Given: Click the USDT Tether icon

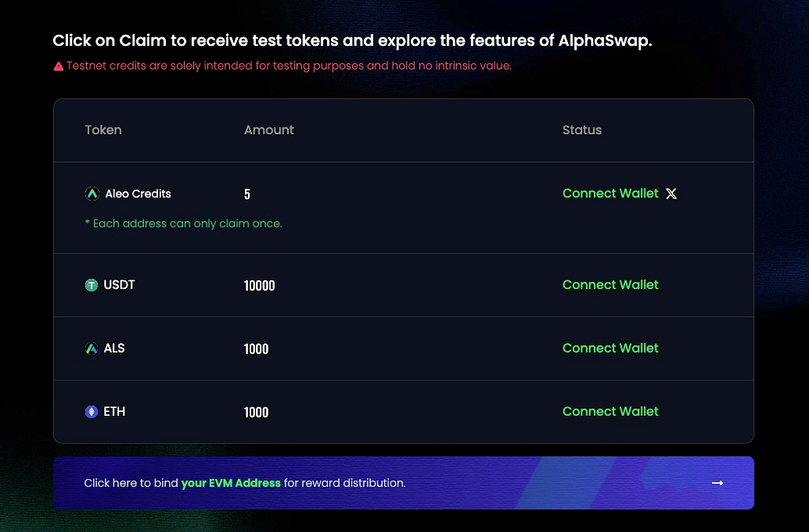Looking at the screenshot, I should pos(92,285).
